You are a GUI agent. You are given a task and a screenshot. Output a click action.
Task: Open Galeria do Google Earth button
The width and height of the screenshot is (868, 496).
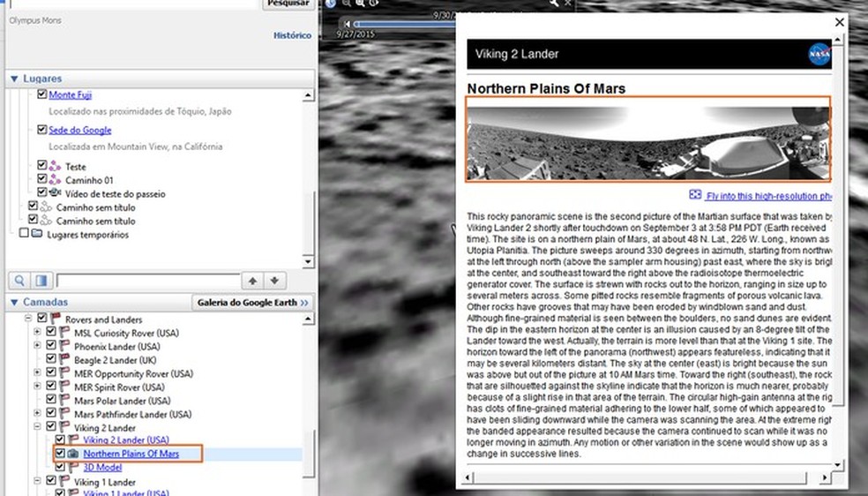pos(252,303)
